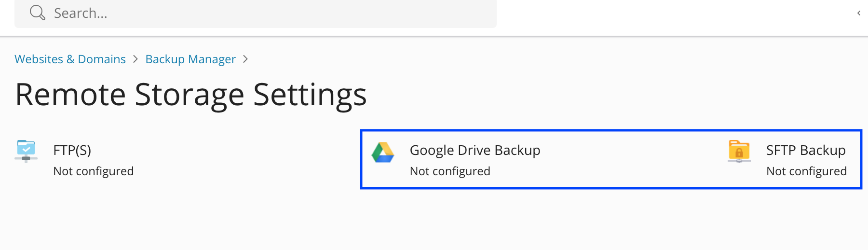Click the SFTP locked folder icon
Screen dimensions: 868x250
click(739, 152)
